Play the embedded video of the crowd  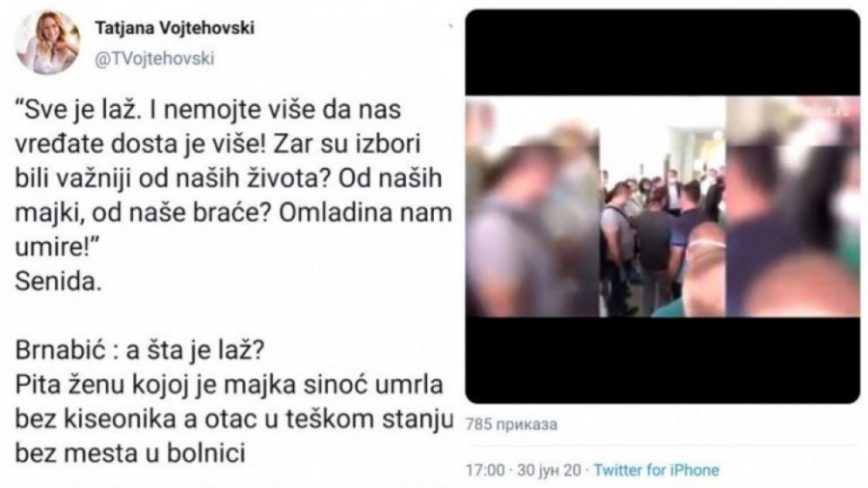point(663,206)
